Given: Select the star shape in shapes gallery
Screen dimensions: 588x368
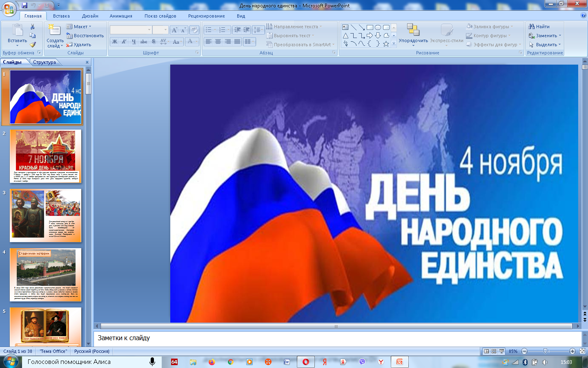Looking at the screenshot, I should click(386, 44).
